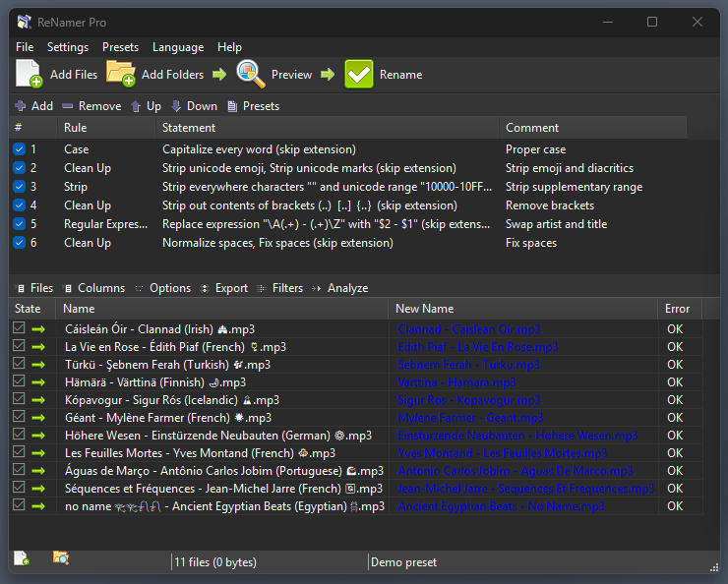Viewport: 728px width, 584px height.
Task: Uncheck the La Vie en Rose file checkbox
Action: click(19, 345)
